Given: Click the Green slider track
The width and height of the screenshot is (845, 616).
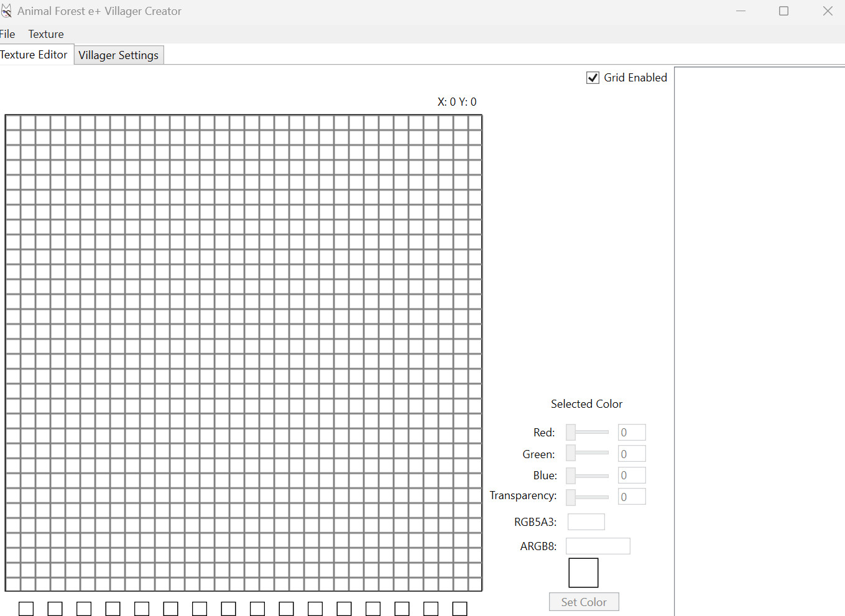Looking at the screenshot, I should (592, 453).
